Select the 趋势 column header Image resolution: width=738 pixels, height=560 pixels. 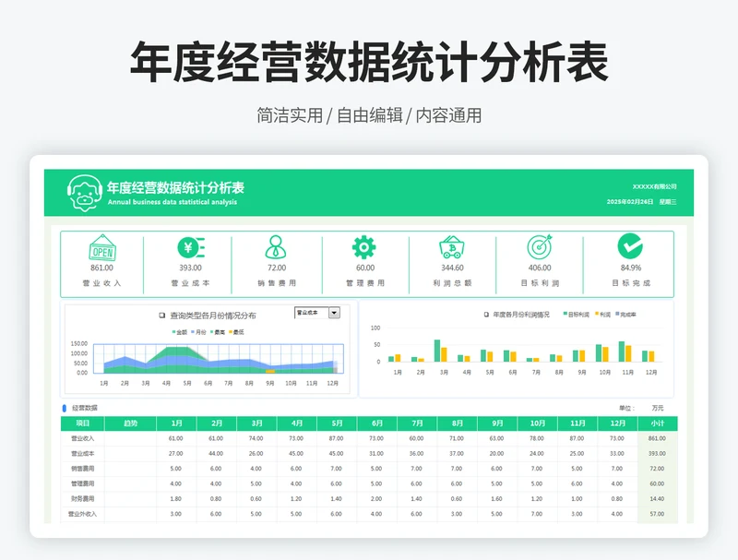tap(130, 423)
